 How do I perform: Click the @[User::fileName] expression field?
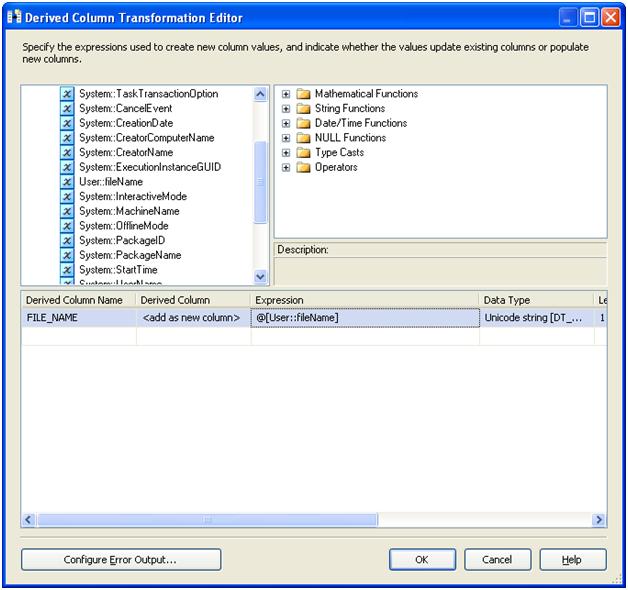365,318
